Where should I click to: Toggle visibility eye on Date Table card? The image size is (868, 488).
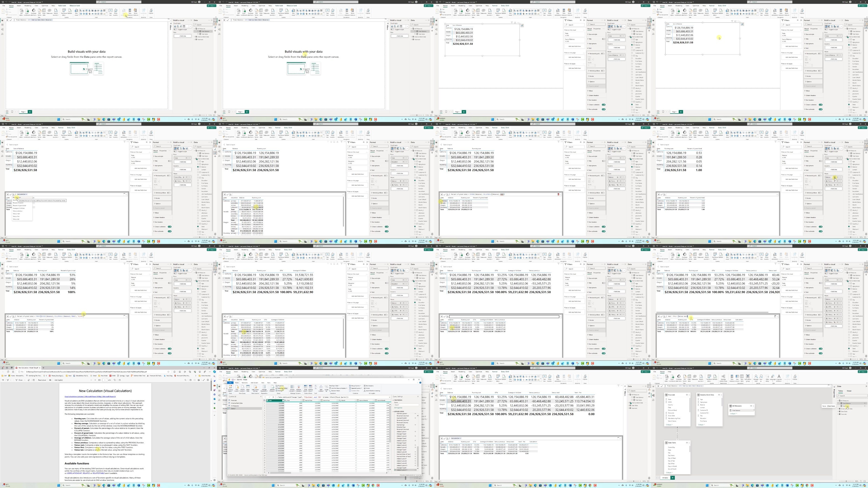coord(687,443)
